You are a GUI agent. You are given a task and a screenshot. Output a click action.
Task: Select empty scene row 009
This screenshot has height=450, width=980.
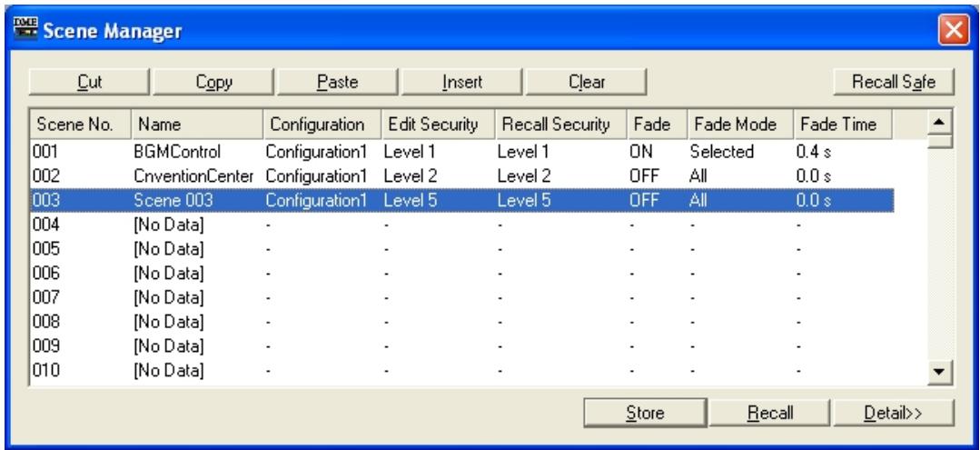click(461, 346)
